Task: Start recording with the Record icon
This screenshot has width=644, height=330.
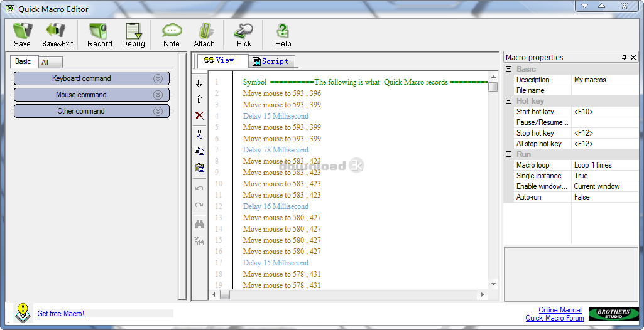Action: coord(99,35)
